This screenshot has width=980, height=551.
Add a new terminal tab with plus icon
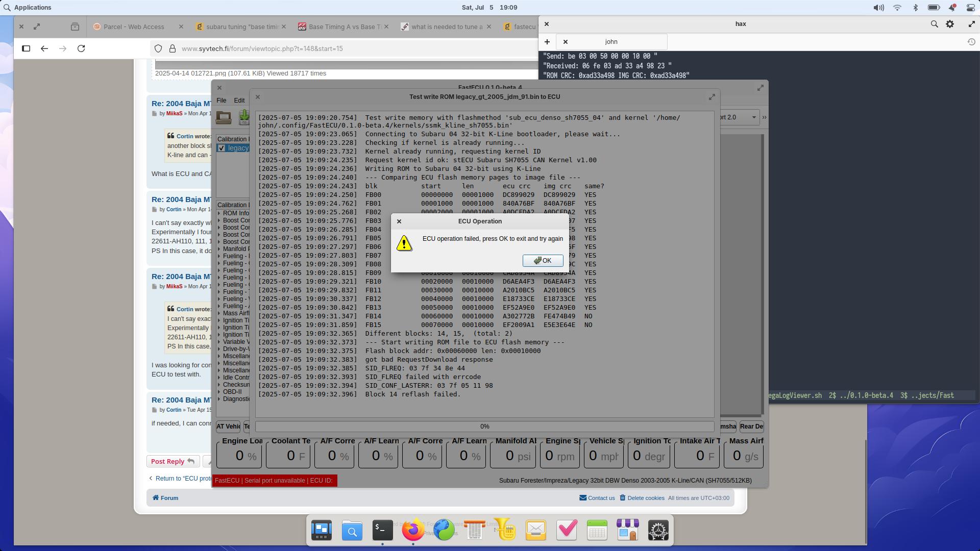[547, 42]
